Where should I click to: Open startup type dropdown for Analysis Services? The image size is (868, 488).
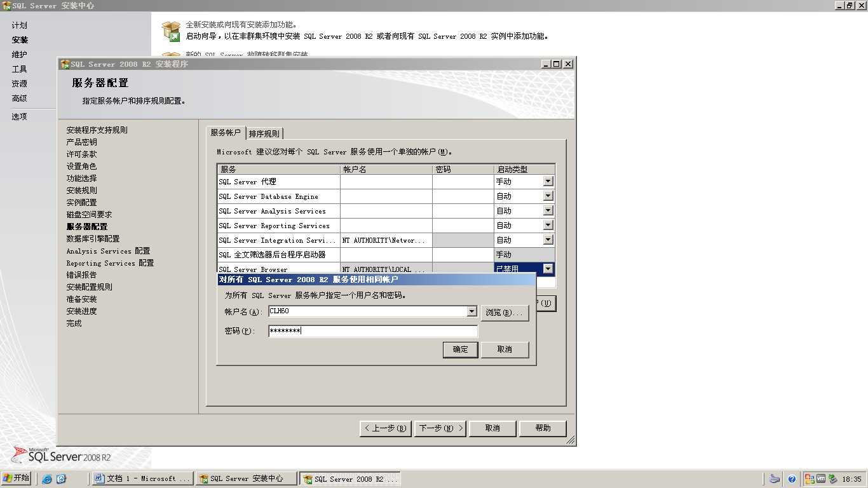(548, 210)
